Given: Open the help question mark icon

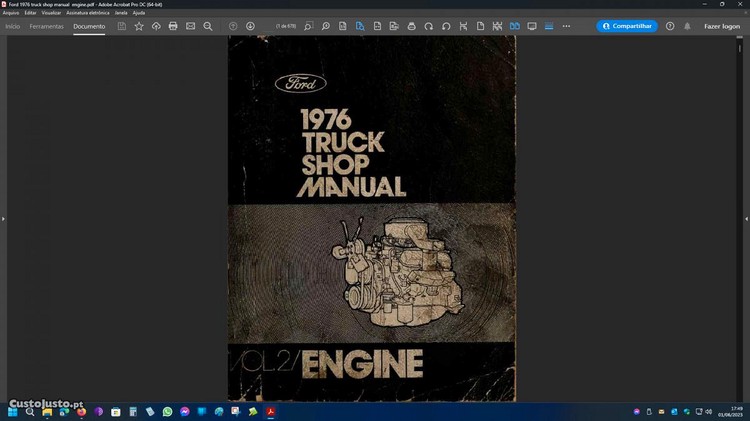Looking at the screenshot, I should click(x=670, y=26).
